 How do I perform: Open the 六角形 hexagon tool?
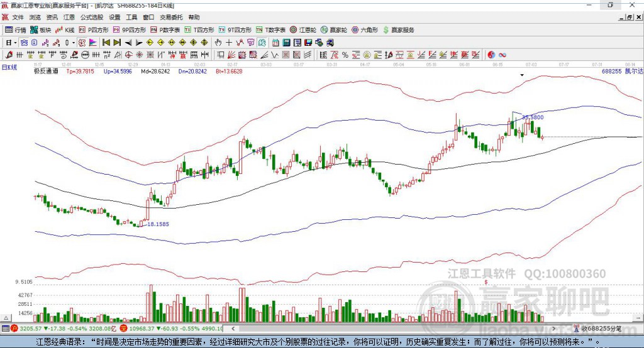pos(365,30)
